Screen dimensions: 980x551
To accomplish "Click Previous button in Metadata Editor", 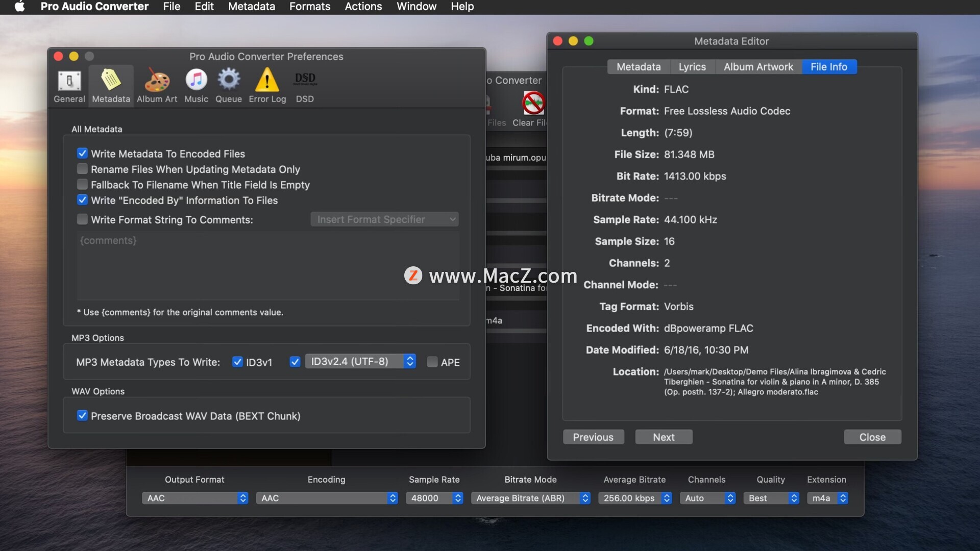I will 593,437.
